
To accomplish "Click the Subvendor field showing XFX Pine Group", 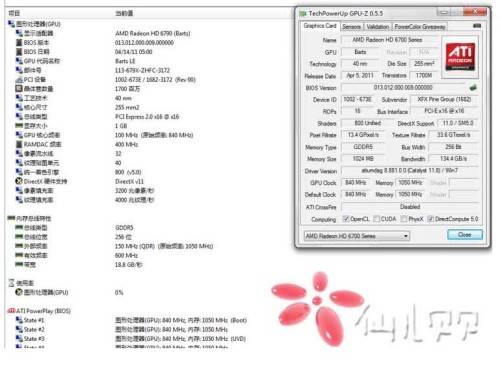I will click(x=444, y=99).
